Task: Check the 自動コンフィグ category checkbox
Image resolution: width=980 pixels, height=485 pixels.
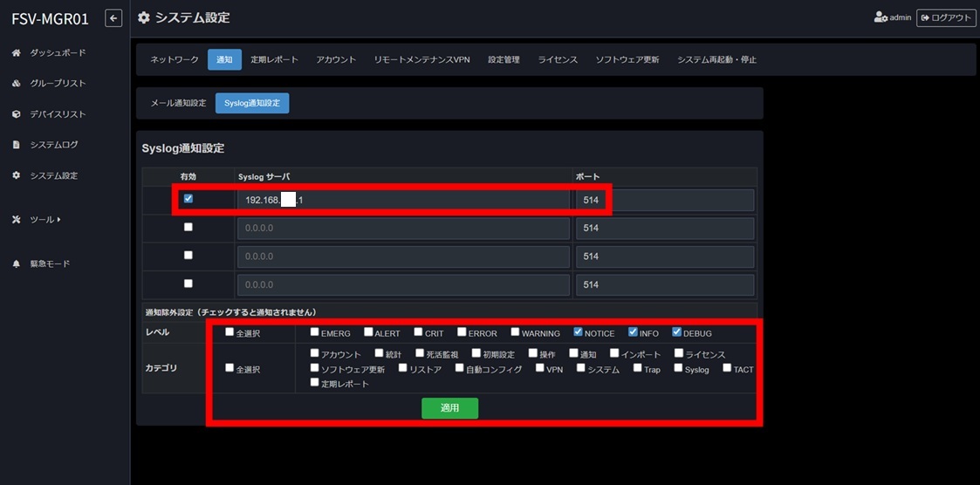Action: (459, 368)
